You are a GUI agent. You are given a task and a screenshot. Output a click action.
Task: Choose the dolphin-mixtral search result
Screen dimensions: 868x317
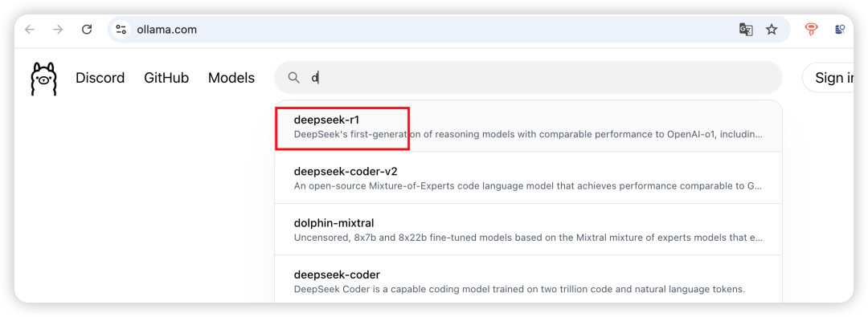tap(528, 230)
